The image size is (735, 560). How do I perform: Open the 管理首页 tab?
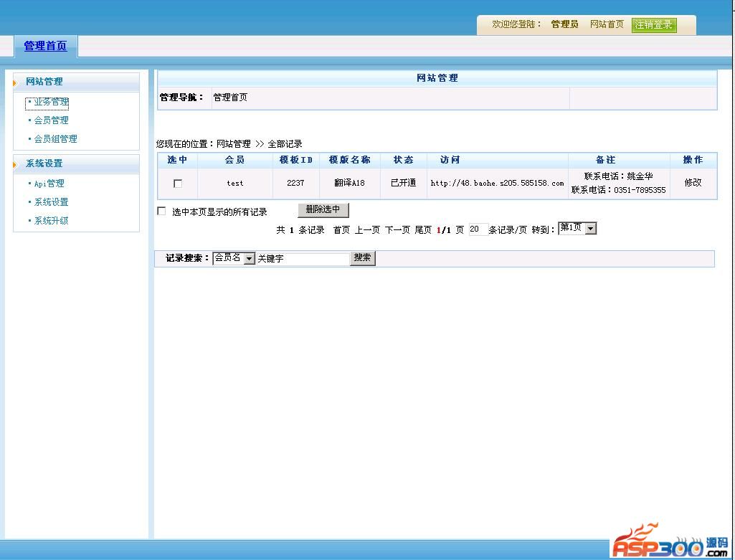tap(45, 46)
